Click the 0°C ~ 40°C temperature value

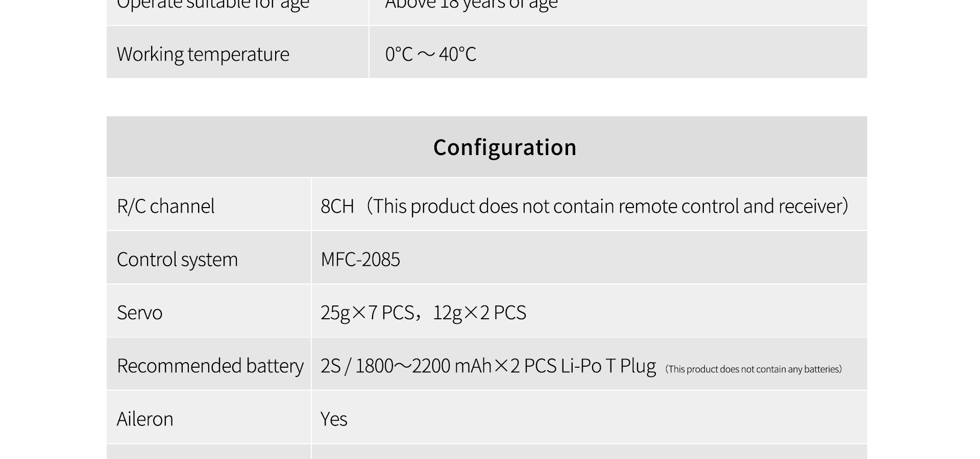(430, 54)
